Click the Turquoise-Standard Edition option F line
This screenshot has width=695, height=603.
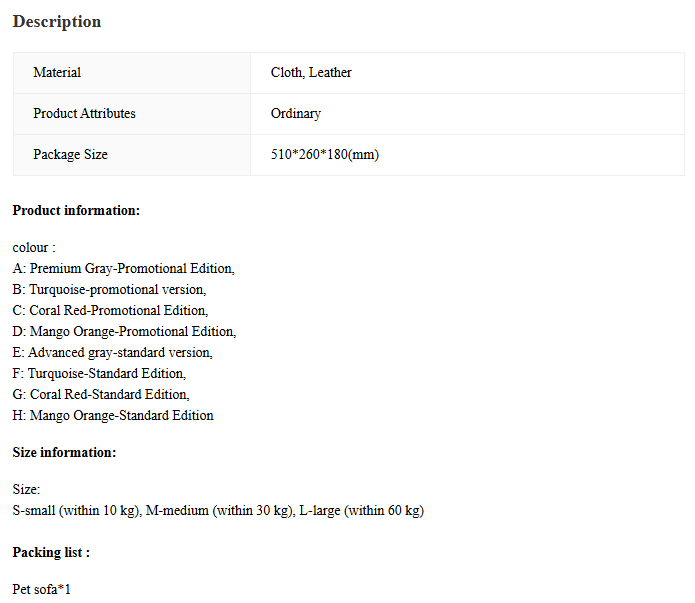click(99, 373)
